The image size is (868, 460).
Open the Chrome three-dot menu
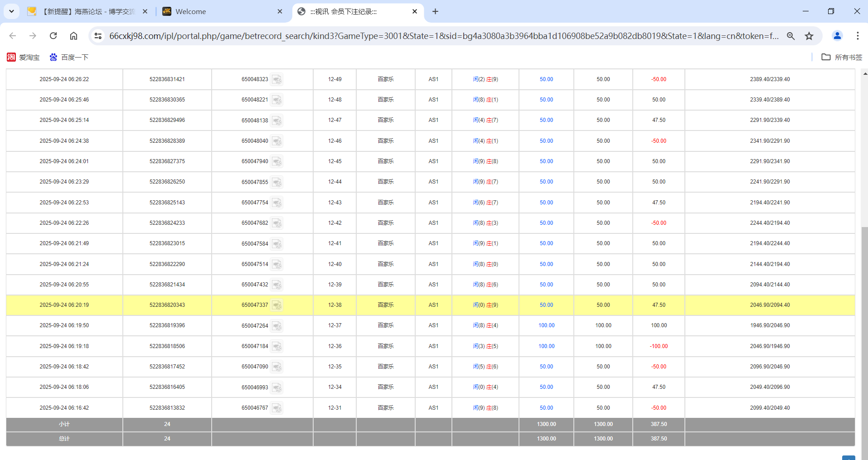tap(858, 36)
